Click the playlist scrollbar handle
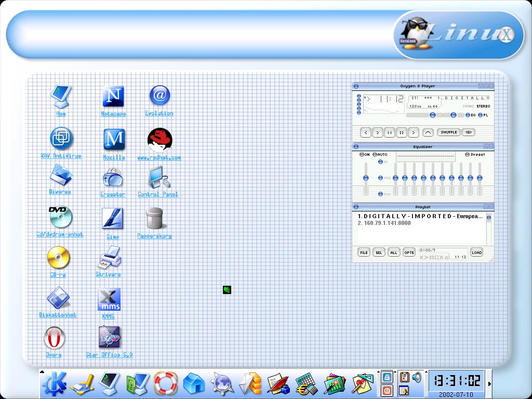This screenshot has width=532, height=399. click(489, 218)
